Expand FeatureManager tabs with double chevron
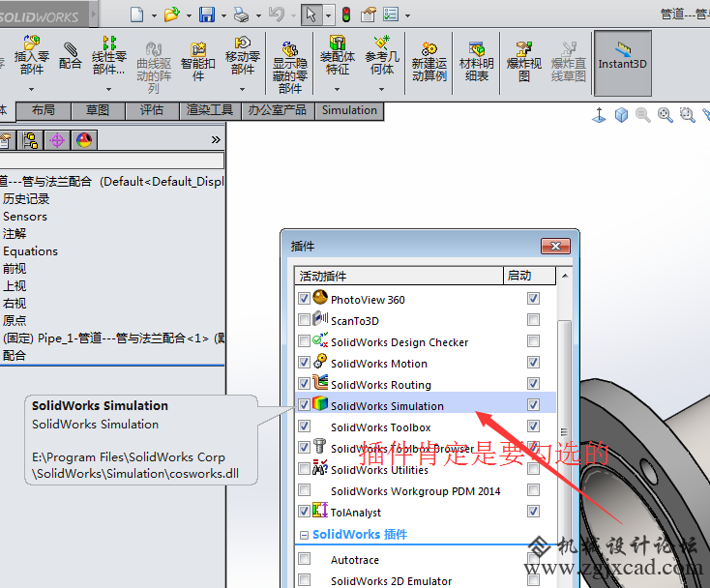This screenshot has height=588, width=710. [x=216, y=140]
